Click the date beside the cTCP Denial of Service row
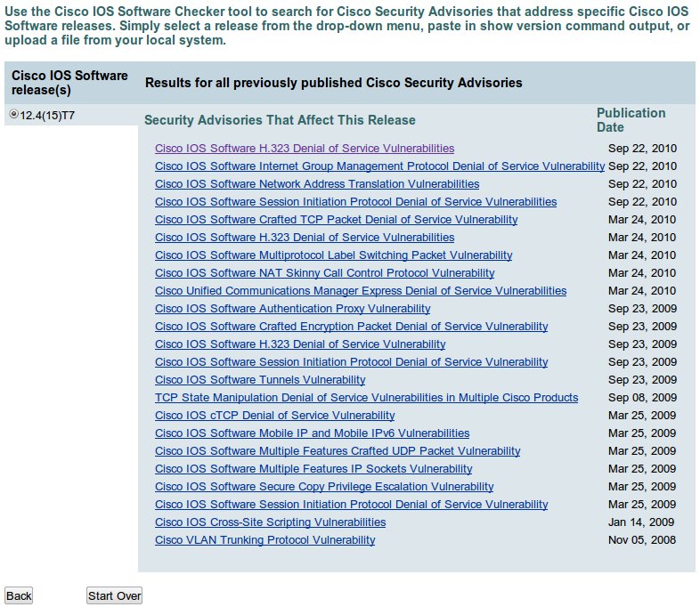The height and width of the screenshot is (607, 700). 642,416
